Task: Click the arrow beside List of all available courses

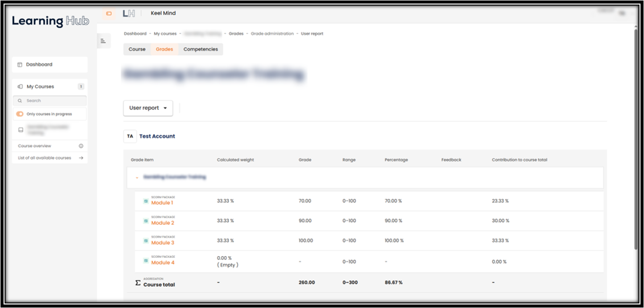Action: click(81, 158)
